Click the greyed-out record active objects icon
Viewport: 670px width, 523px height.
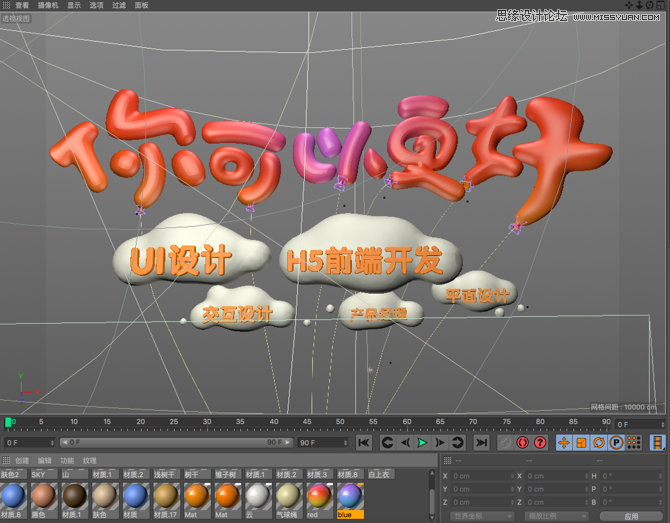click(505, 443)
